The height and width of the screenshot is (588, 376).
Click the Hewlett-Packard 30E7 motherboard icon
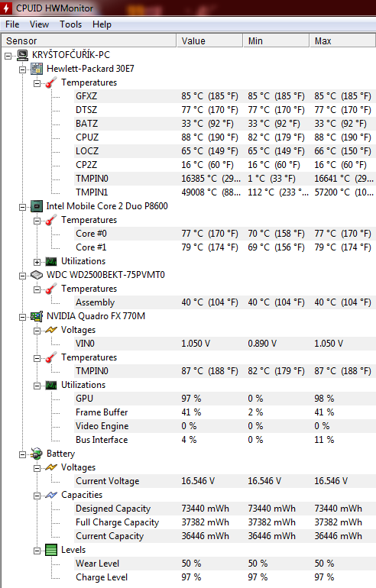coord(37,69)
